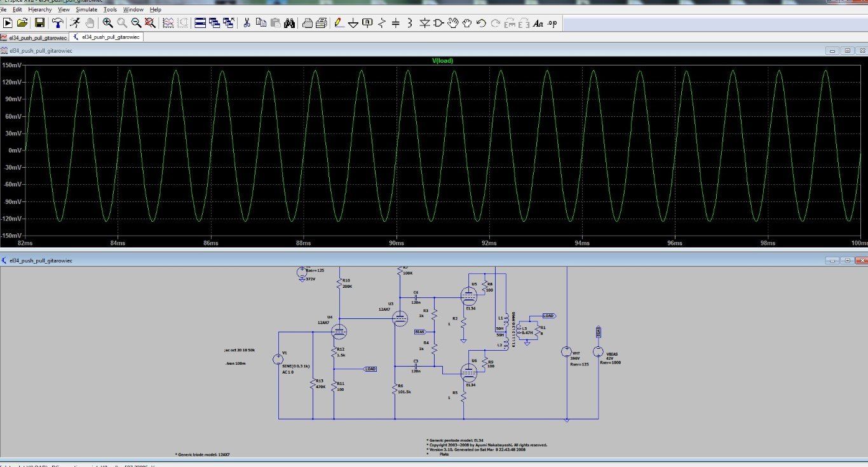Paste from clipboard toolbar icon
The height and width of the screenshot is (467, 868).
coord(275,23)
